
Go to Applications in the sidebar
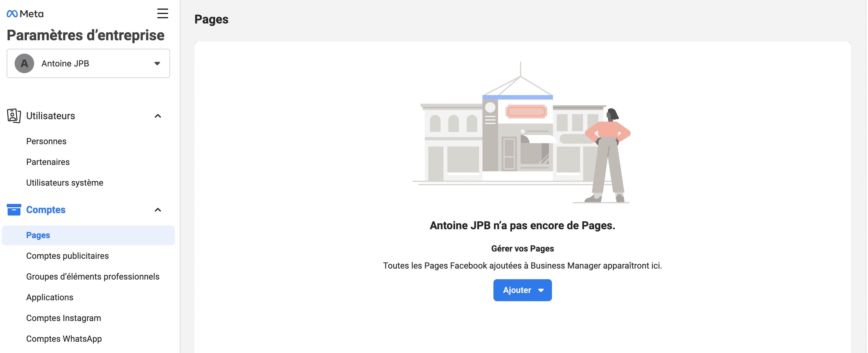click(x=50, y=298)
